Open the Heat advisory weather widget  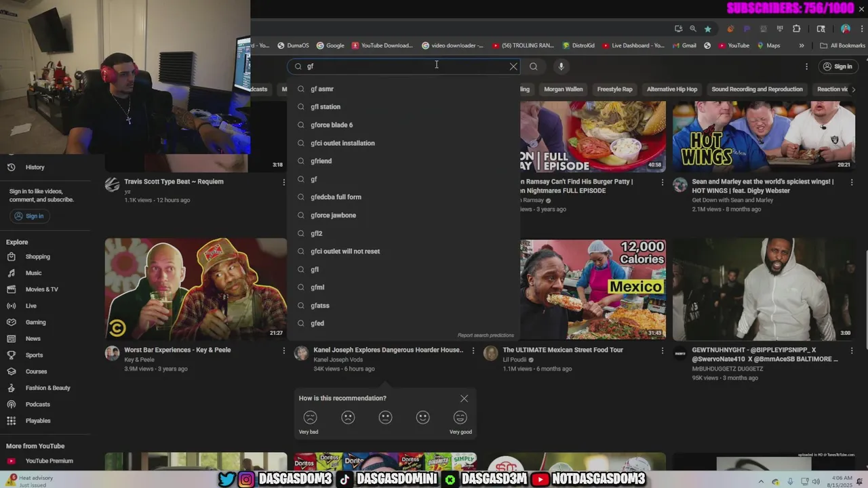click(x=31, y=481)
